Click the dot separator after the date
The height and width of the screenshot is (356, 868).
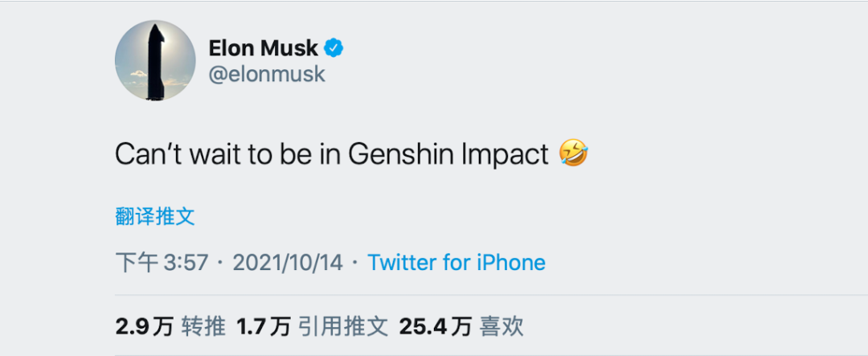[355, 263]
